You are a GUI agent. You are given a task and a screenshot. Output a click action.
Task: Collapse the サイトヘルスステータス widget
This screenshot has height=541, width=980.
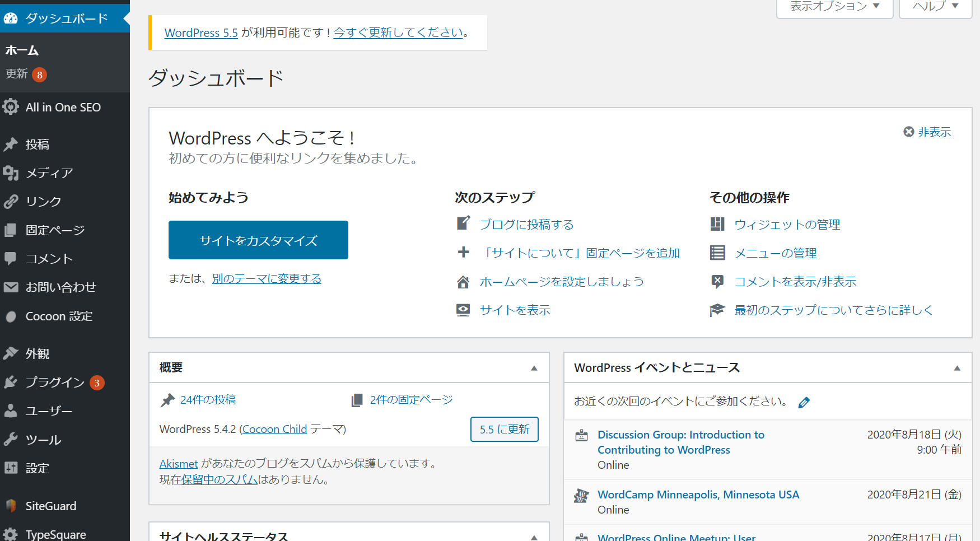[534, 537]
